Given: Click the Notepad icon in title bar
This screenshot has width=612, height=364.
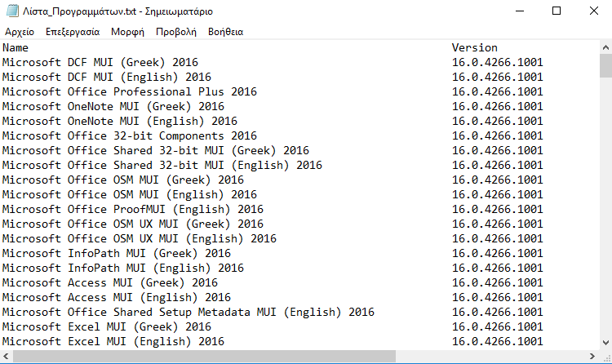Looking at the screenshot, I should coord(12,11).
